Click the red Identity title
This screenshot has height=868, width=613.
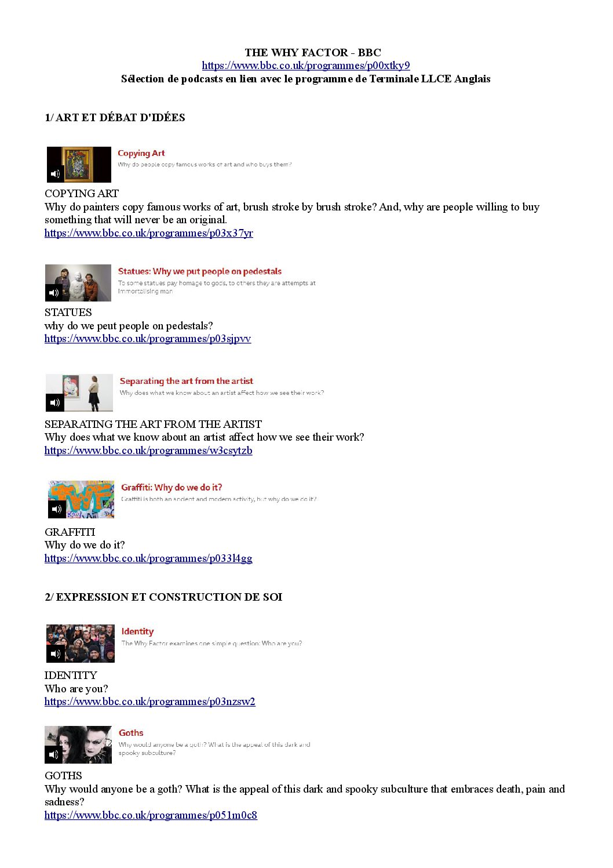(137, 631)
